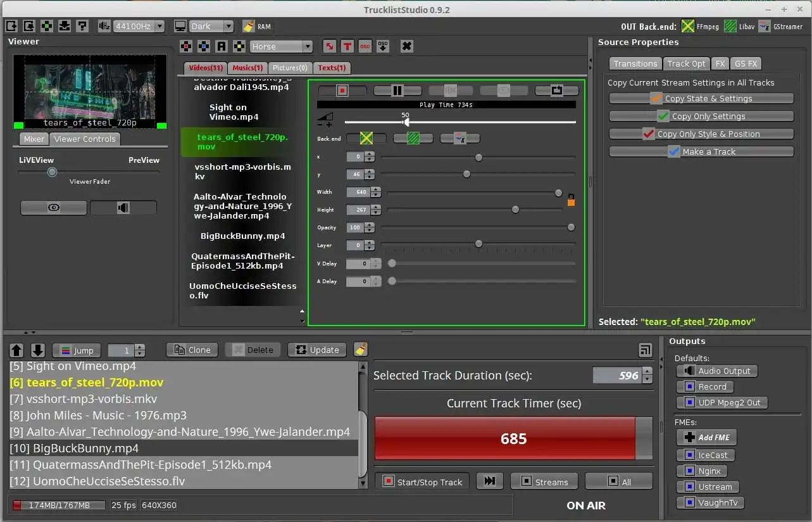This screenshot has height=522, width=812.
Task: Toggle the Libav back-end button in stream panel
Action: click(x=413, y=137)
